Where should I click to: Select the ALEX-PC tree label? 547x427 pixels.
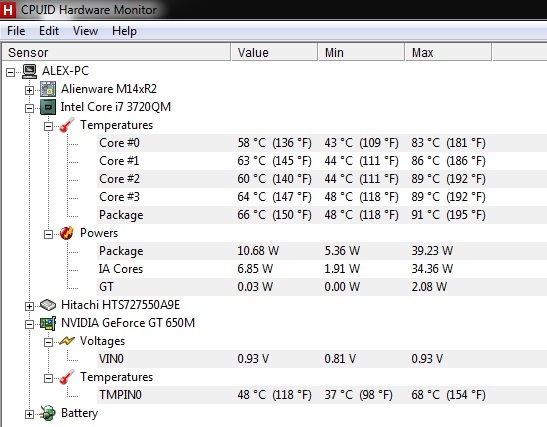click(65, 71)
